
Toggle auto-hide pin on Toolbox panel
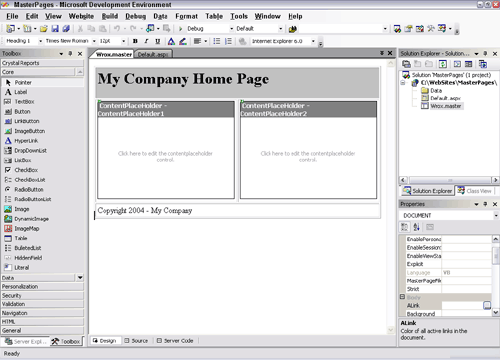70,53
